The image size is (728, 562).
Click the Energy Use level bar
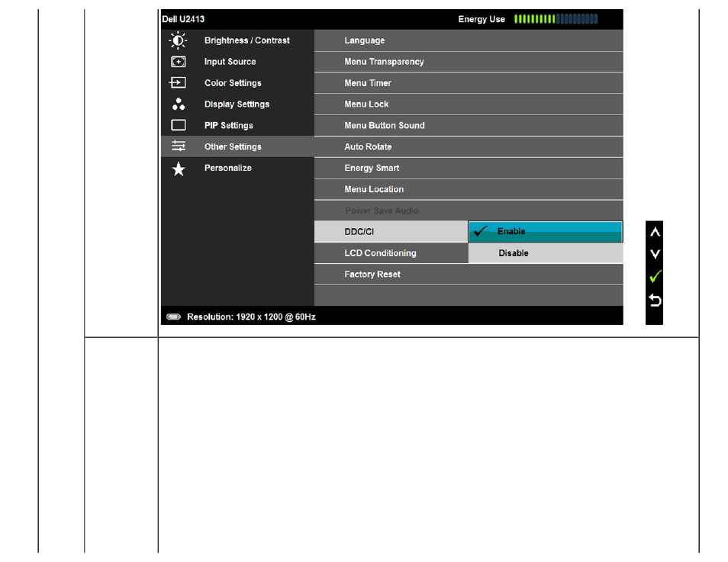[556, 19]
